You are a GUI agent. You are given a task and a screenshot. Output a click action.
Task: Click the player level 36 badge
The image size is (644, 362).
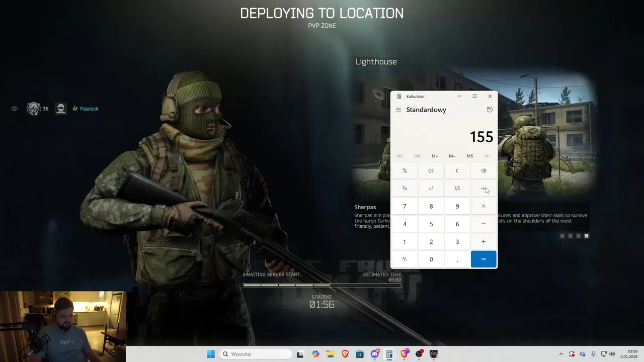pyautogui.click(x=38, y=109)
